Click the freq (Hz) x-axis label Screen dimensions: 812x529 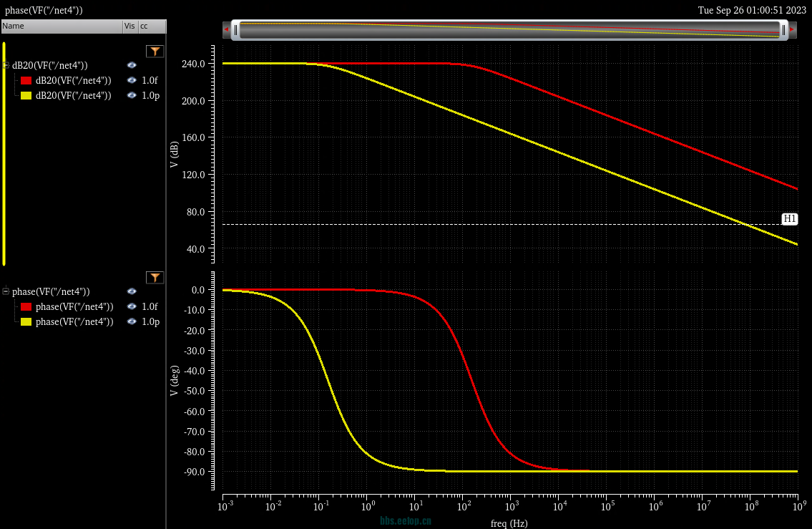point(509,523)
